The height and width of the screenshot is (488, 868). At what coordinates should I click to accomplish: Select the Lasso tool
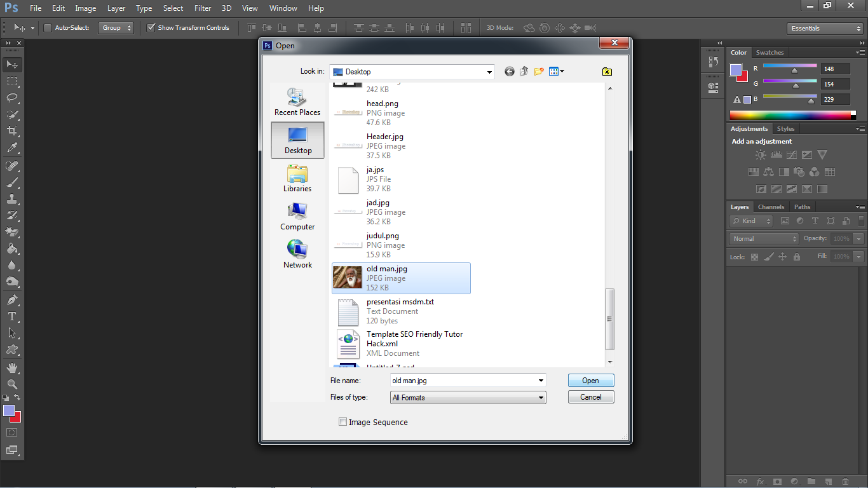pyautogui.click(x=12, y=98)
